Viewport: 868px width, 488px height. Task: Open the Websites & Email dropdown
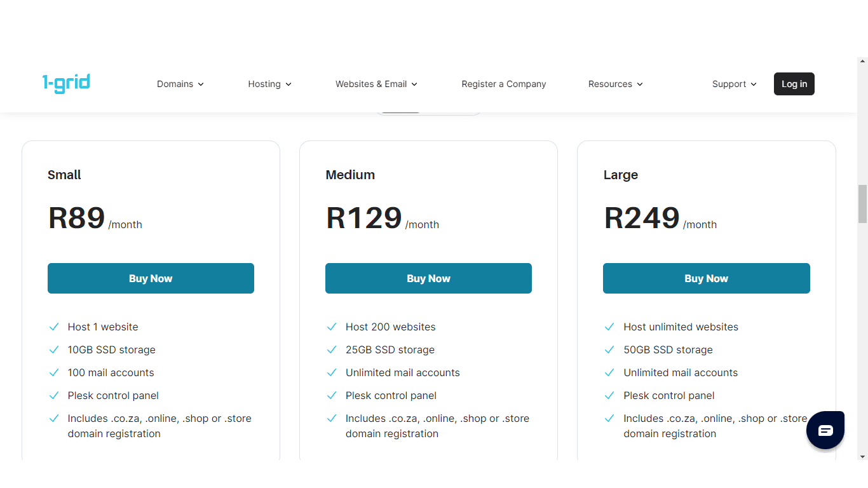(377, 84)
